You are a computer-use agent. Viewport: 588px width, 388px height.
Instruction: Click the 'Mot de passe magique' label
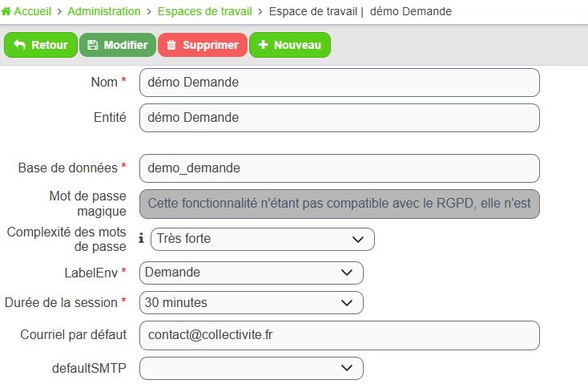(x=88, y=204)
